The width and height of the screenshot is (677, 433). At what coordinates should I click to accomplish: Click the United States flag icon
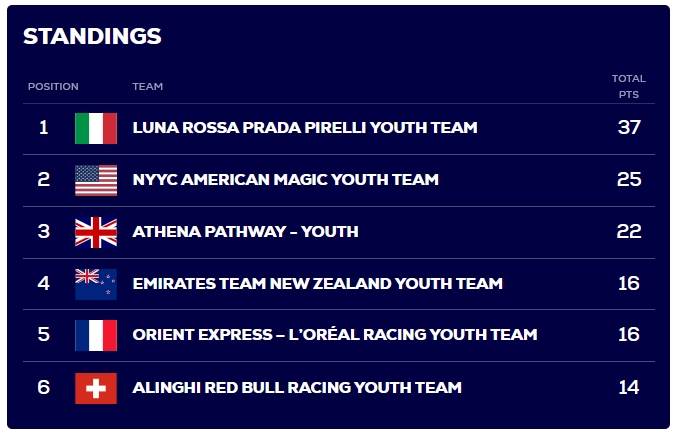(x=96, y=180)
